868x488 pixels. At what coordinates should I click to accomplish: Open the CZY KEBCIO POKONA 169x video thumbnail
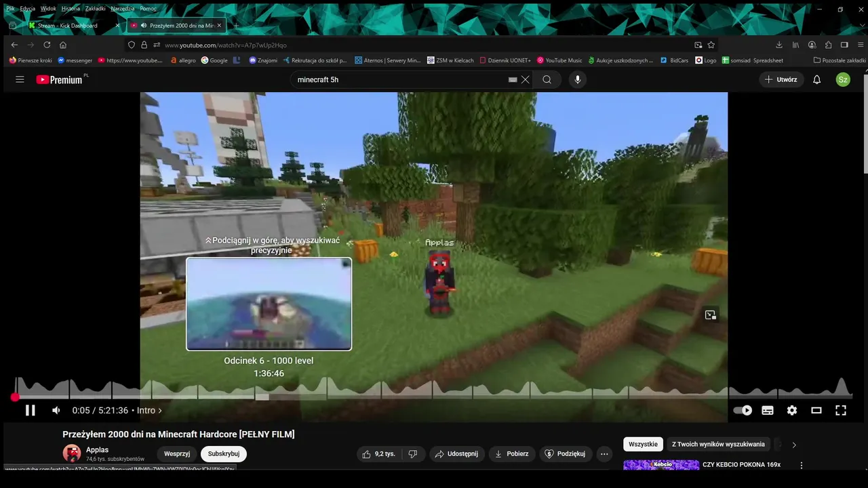661,465
